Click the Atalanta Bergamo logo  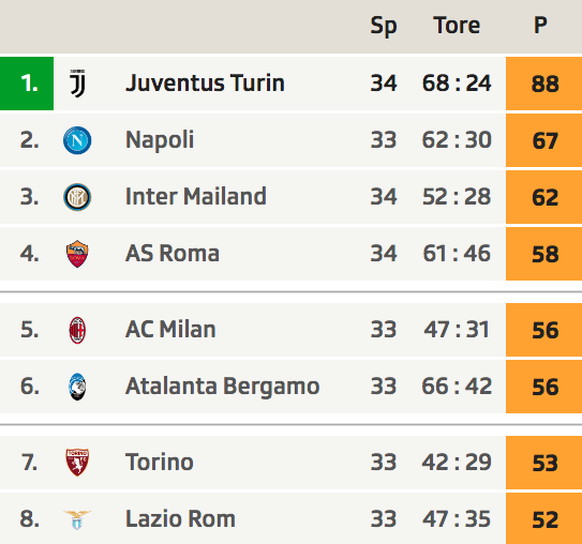pos(78,387)
